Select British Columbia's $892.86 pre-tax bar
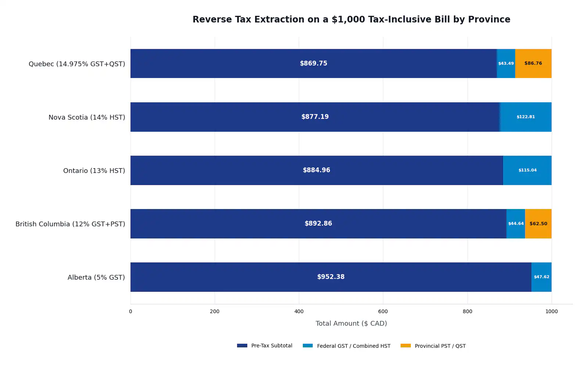 [318, 223]
